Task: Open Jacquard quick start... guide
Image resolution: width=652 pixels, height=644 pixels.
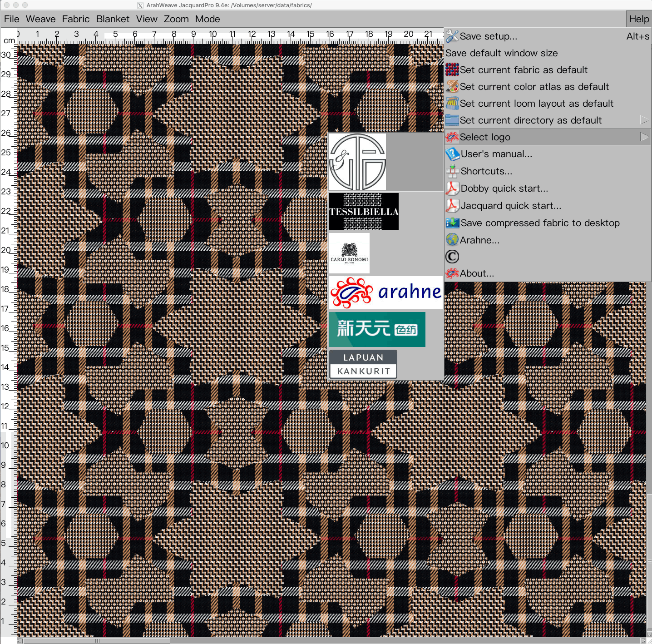Action: [548, 206]
